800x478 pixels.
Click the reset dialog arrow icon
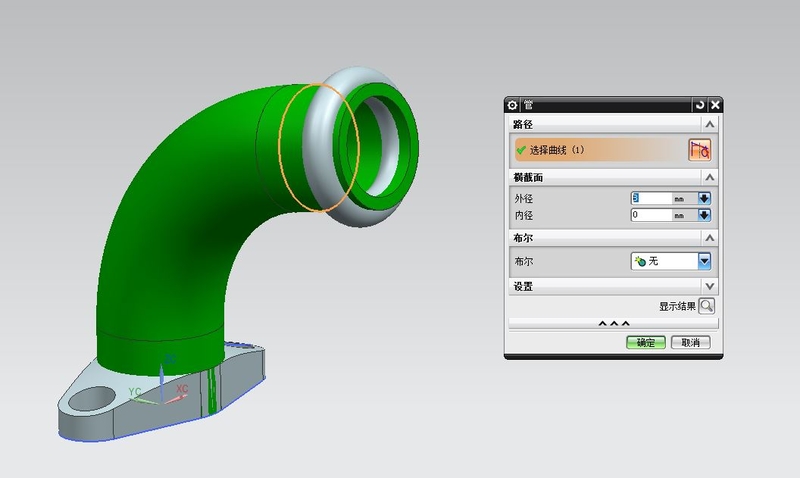[700, 105]
